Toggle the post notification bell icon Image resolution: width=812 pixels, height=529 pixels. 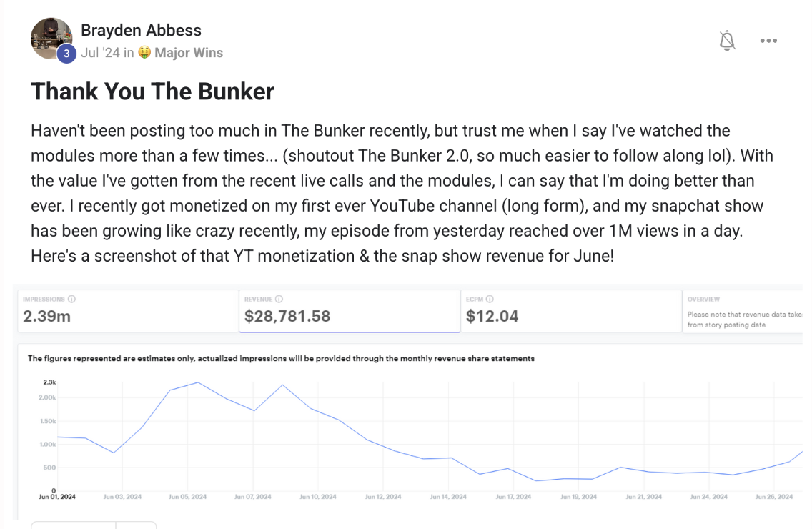pyautogui.click(x=727, y=41)
